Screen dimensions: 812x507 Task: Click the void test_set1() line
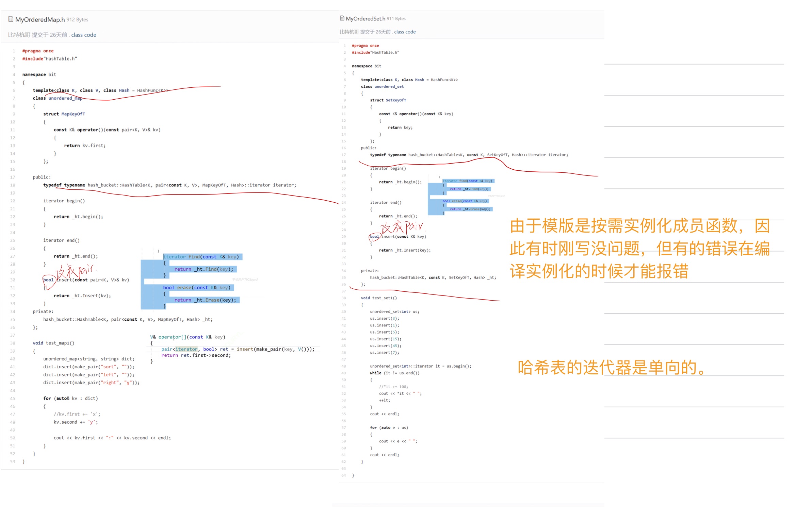[x=379, y=298]
